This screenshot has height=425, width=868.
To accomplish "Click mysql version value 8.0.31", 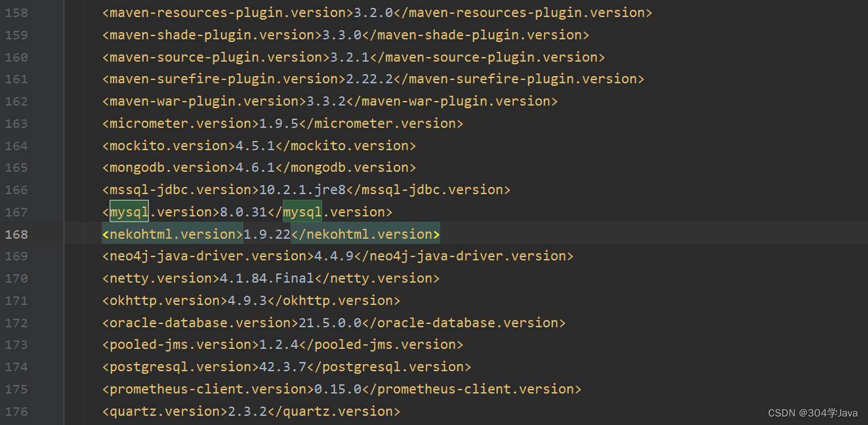I will (243, 212).
